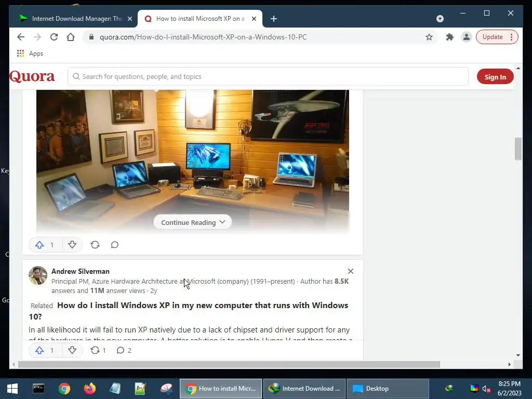The width and height of the screenshot is (532, 399).
Task: Open the extensions puzzle icon
Action: [450, 37]
